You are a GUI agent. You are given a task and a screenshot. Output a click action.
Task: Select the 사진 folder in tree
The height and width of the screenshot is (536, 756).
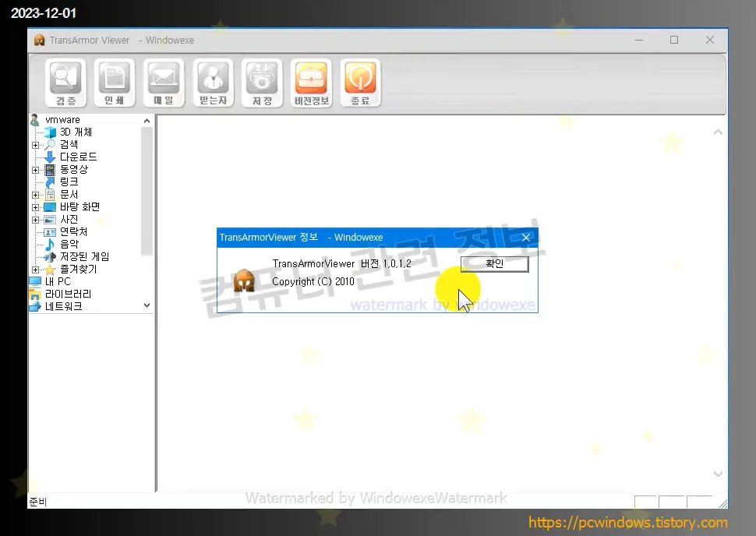[69, 220]
